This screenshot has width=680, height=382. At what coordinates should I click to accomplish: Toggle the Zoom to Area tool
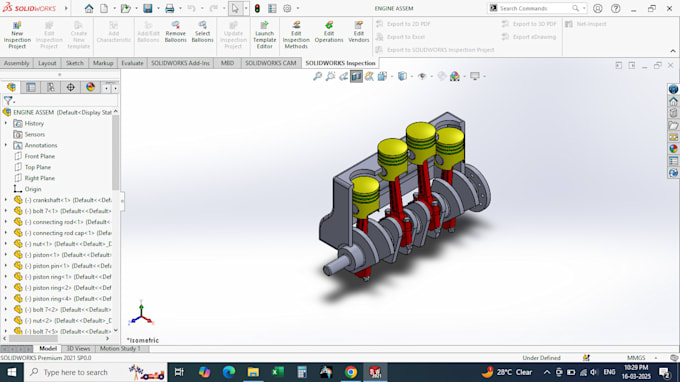330,76
